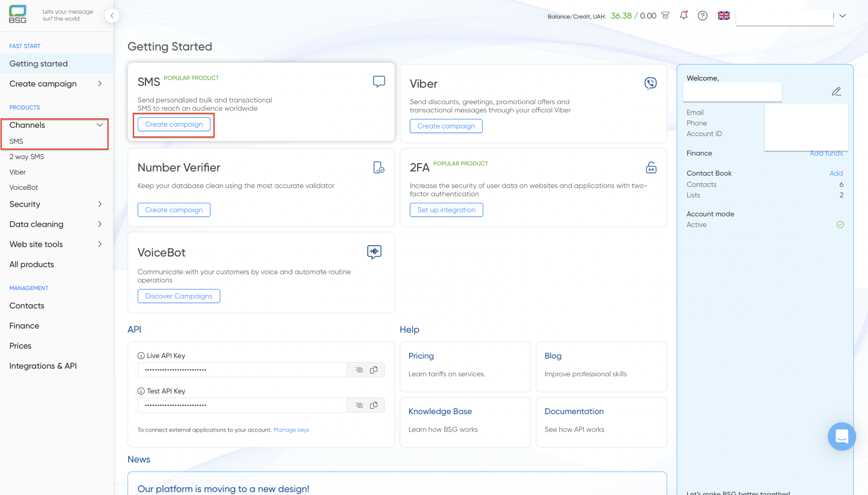Select VoiceBot in sidebar

pyautogui.click(x=24, y=188)
